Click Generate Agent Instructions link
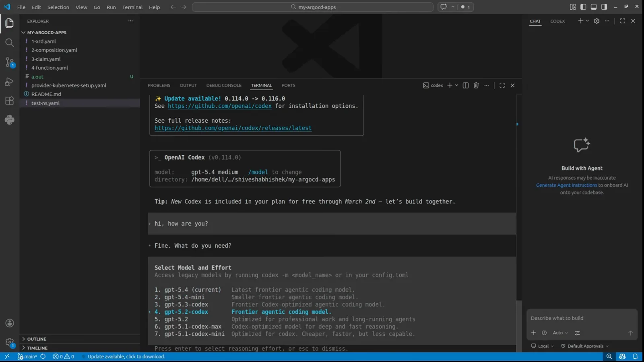The height and width of the screenshot is (362, 644). (566, 185)
